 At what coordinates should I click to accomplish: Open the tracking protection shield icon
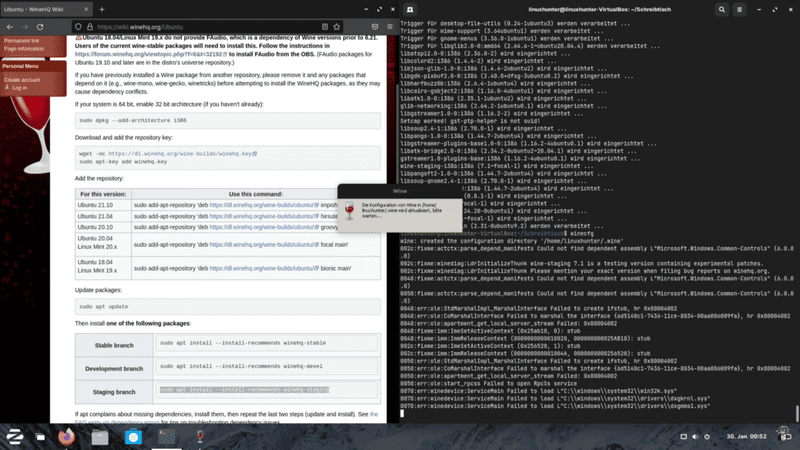click(78, 27)
